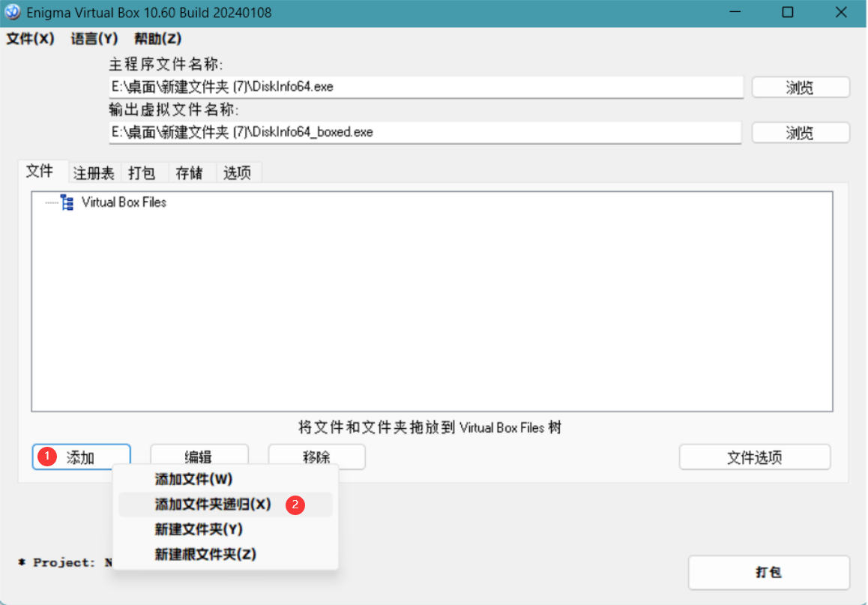Viewport: 868px width, 605px height.
Task: Click the 输出虚拟文件名称 label
Action: pos(173,110)
